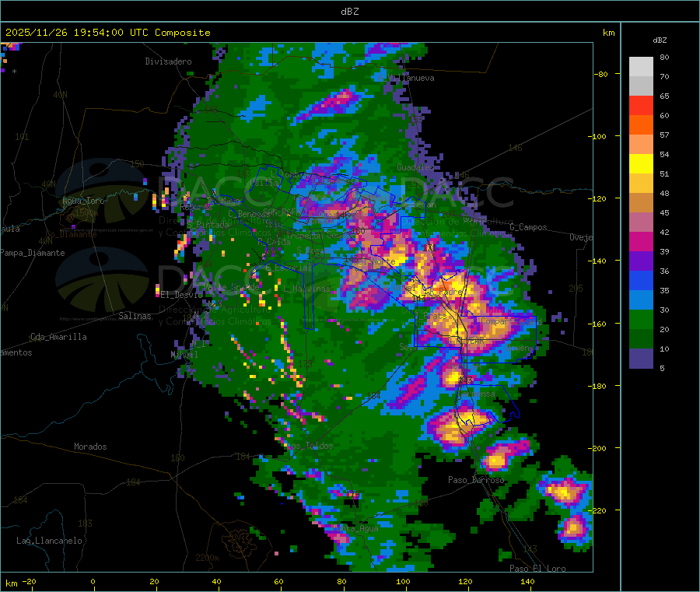Click the 20 km horizontal axis tick
The image size is (700, 592).
(155, 582)
